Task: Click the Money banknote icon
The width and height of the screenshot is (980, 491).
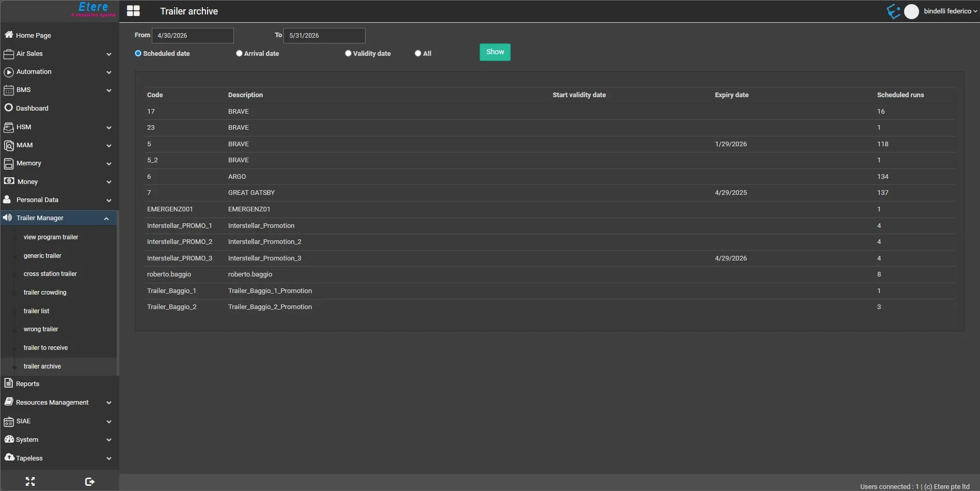Action: click(9, 181)
